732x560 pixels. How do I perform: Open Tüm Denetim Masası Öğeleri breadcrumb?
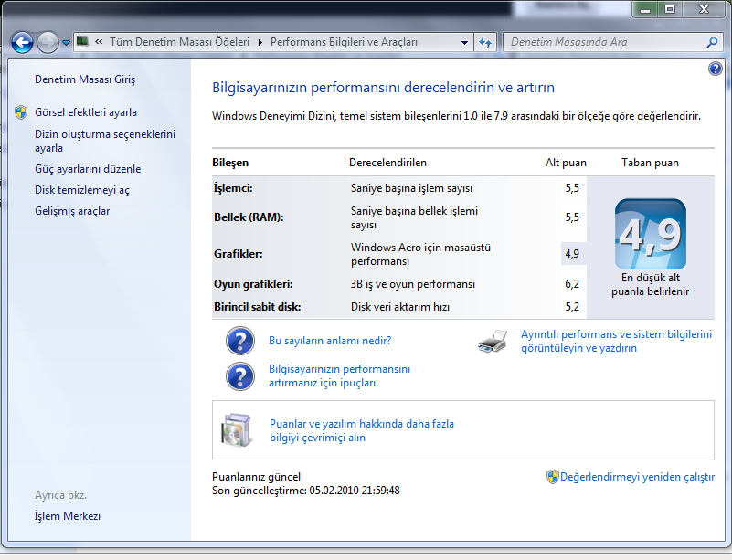click(x=180, y=42)
